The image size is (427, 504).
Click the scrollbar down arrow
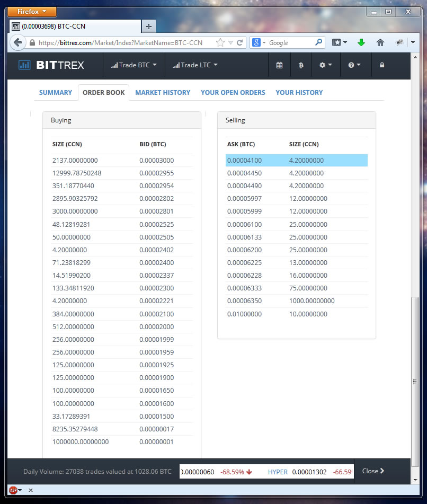tap(415, 480)
